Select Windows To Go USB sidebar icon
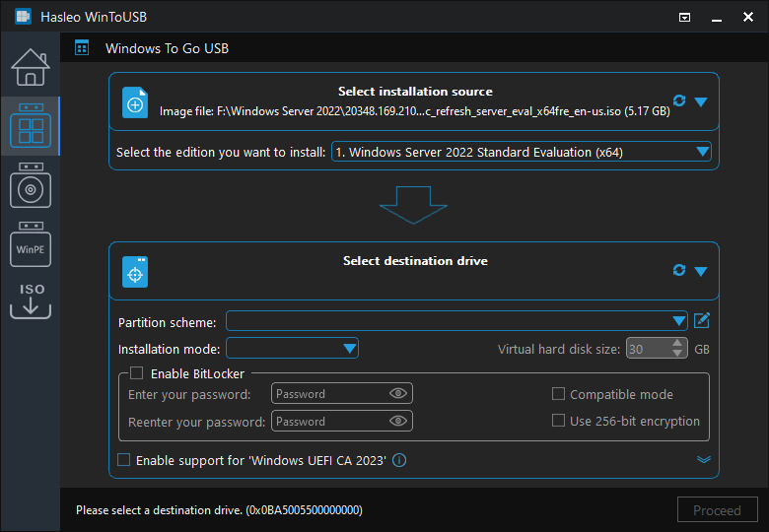The image size is (769, 532). click(31, 125)
